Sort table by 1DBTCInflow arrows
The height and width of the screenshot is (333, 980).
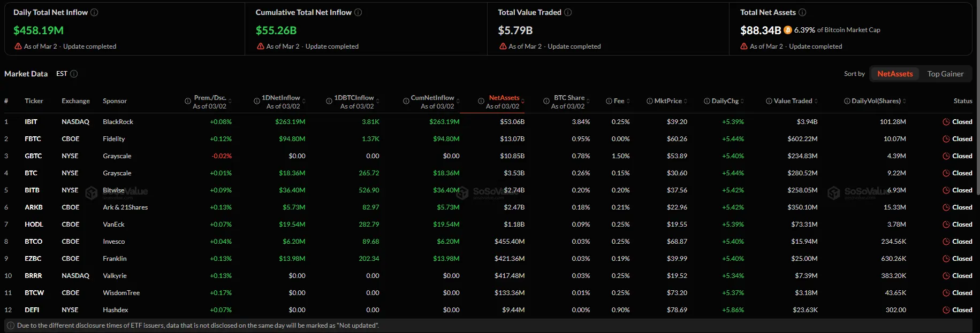tap(378, 101)
